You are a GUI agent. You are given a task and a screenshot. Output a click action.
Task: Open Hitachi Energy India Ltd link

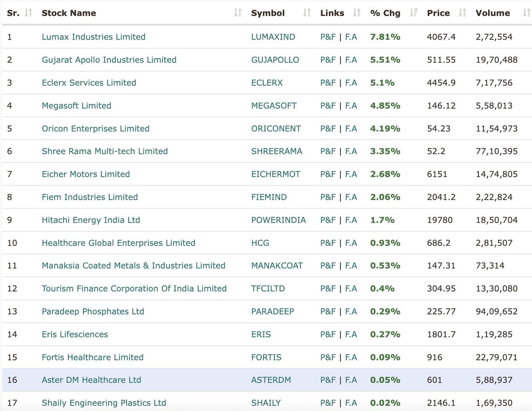coord(91,220)
